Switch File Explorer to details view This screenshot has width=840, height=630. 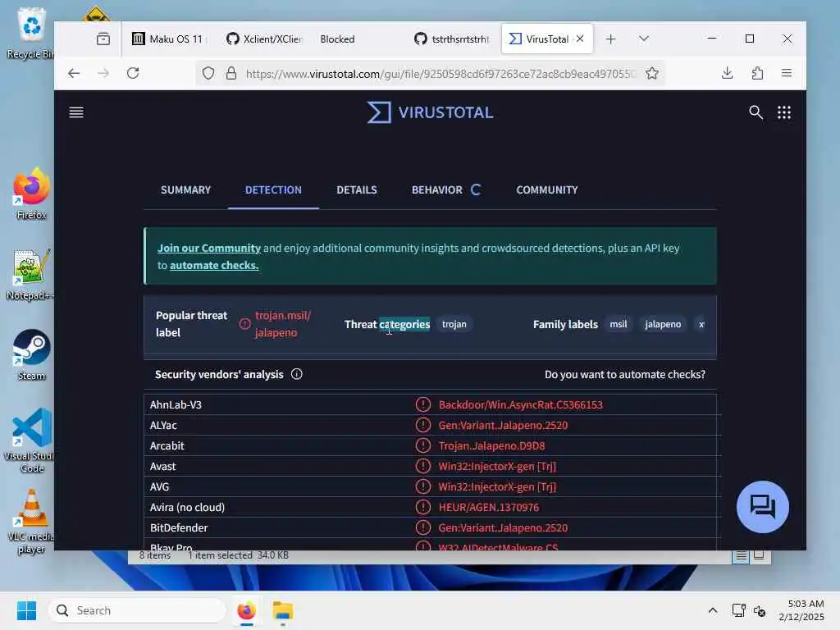coord(741,556)
